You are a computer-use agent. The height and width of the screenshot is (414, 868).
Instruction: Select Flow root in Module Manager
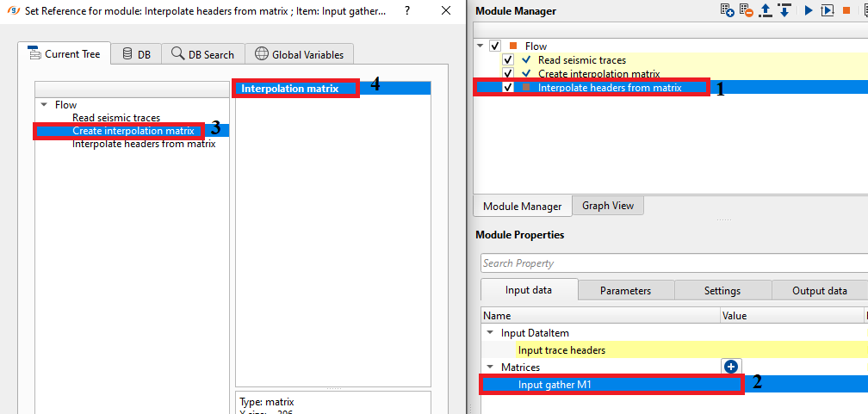536,46
